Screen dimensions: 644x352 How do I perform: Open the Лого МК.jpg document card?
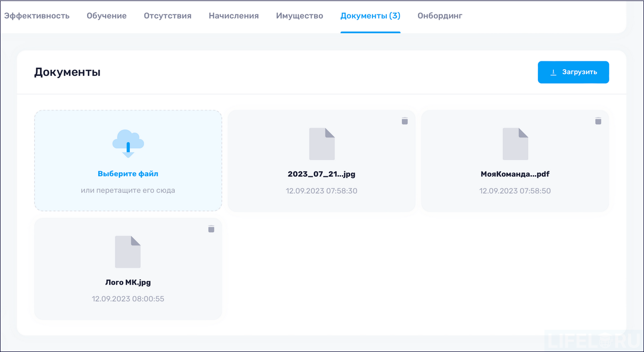pyautogui.click(x=128, y=269)
